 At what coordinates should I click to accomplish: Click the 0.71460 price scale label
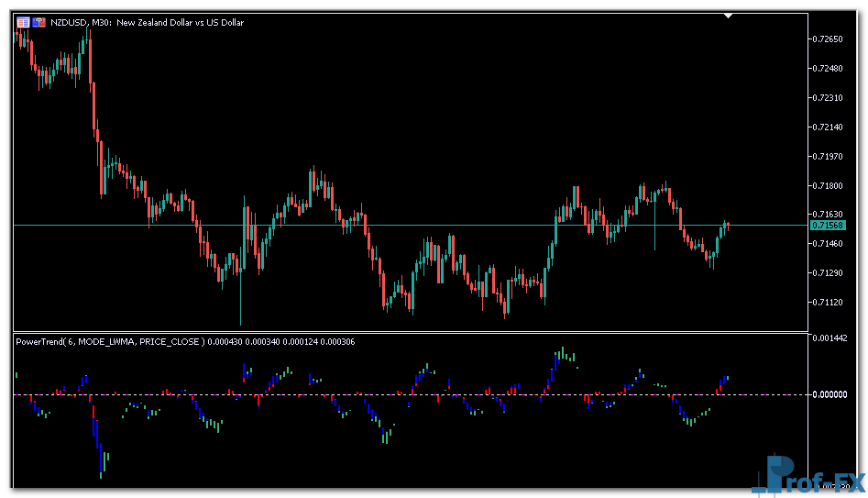[x=828, y=243]
